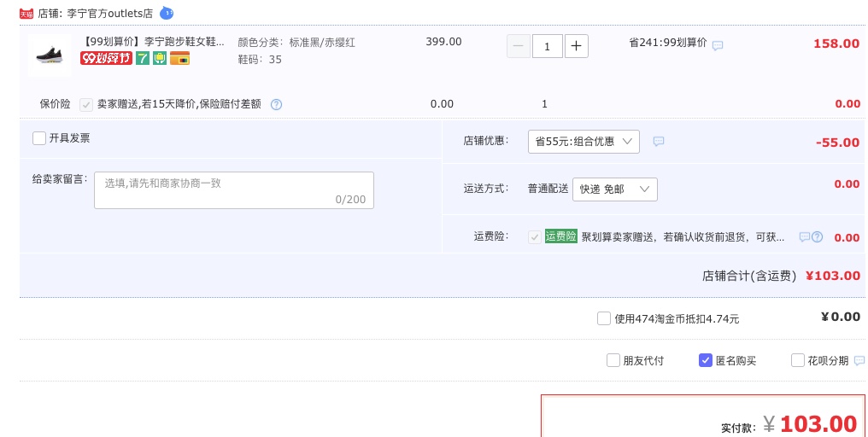Click the question mark help icon for 运费险
The width and height of the screenshot is (868, 437).
point(817,236)
